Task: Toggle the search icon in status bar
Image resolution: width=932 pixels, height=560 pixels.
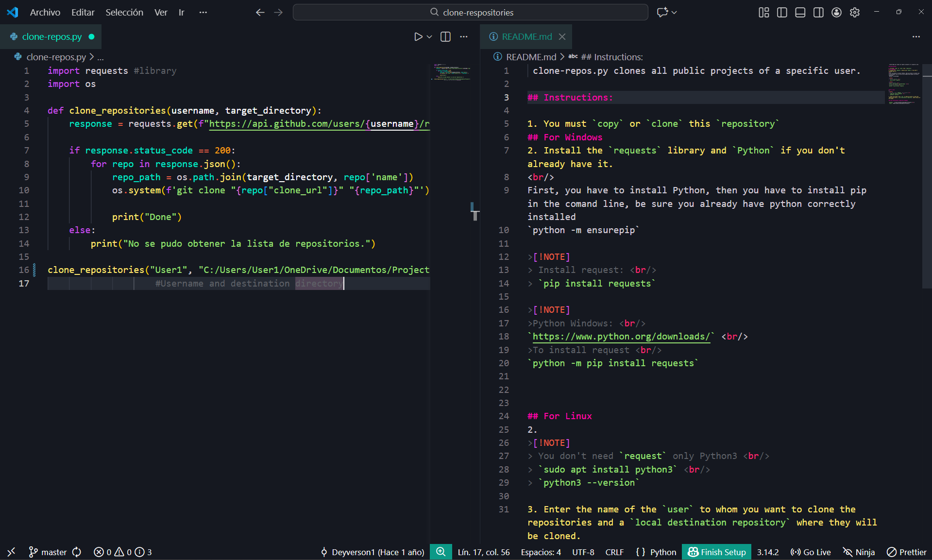Action: [x=441, y=552]
